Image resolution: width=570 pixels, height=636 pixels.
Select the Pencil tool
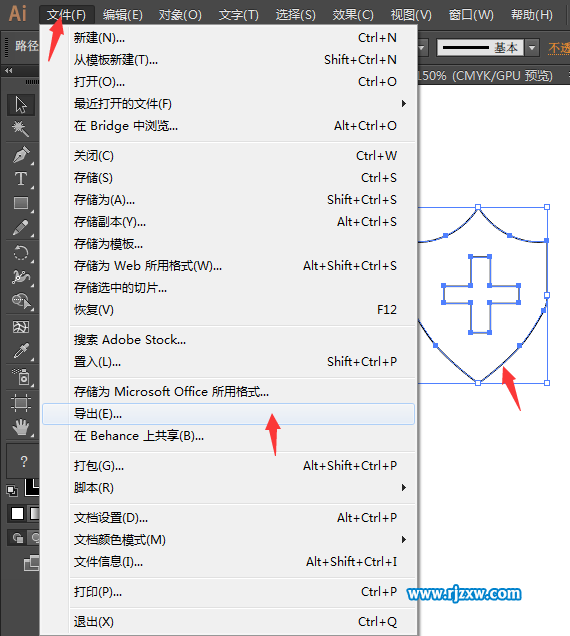tap(21, 228)
